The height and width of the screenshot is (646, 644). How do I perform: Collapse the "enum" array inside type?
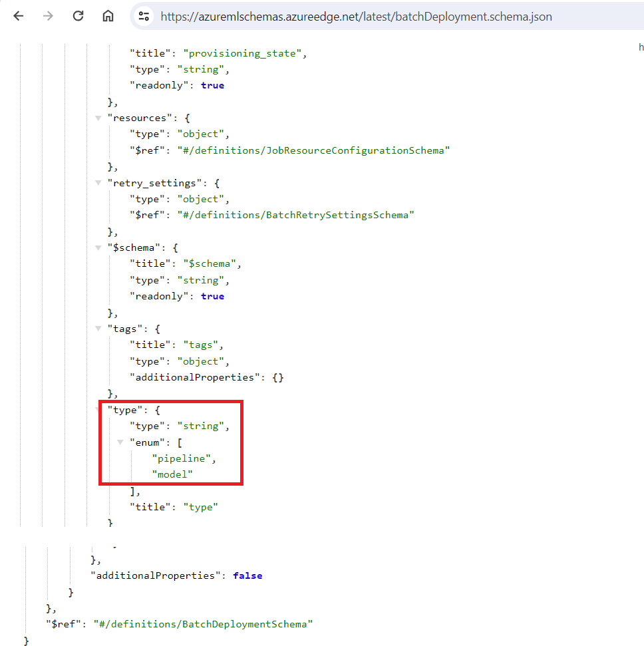(x=120, y=442)
